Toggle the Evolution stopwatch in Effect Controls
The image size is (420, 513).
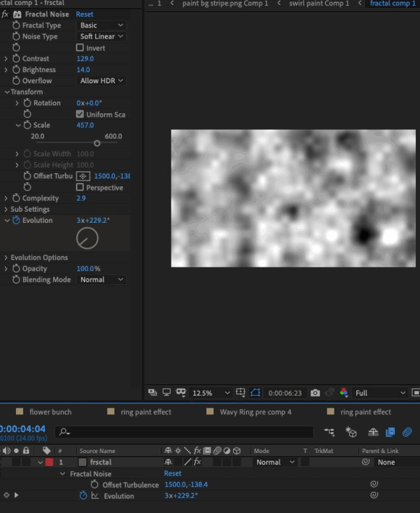(16, 220)
